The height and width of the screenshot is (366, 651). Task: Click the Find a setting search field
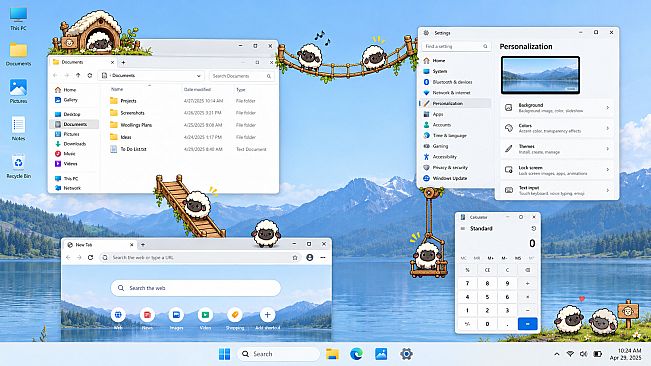tap(456, 46)
